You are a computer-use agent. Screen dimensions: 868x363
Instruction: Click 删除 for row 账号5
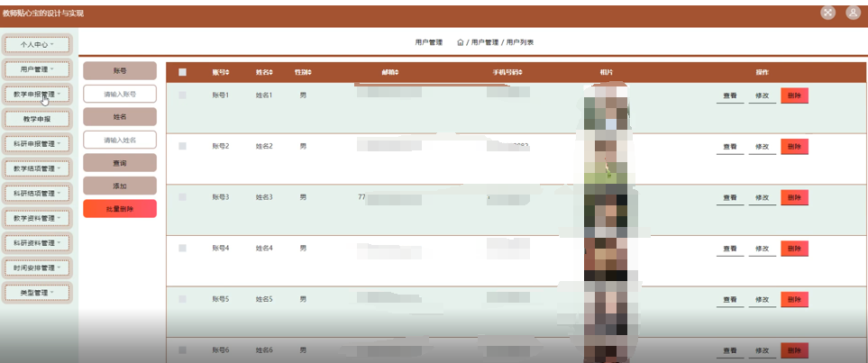pyautogui.click(x=794, y=299)
